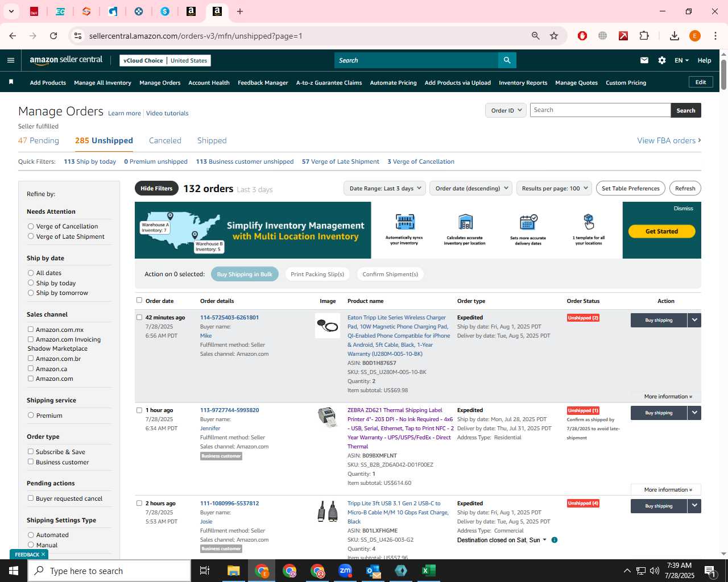
Task: Open Task View icon on taskbar
Action: (205, 571)
